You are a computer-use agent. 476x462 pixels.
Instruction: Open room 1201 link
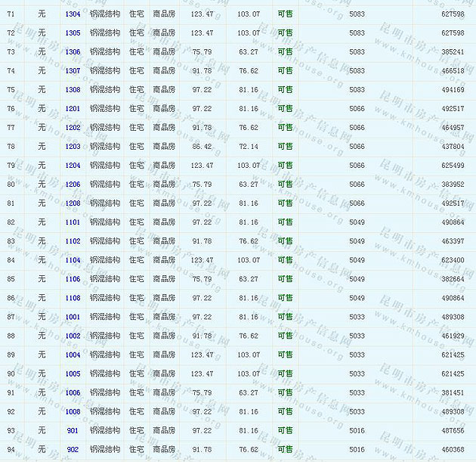coord(73,109)
